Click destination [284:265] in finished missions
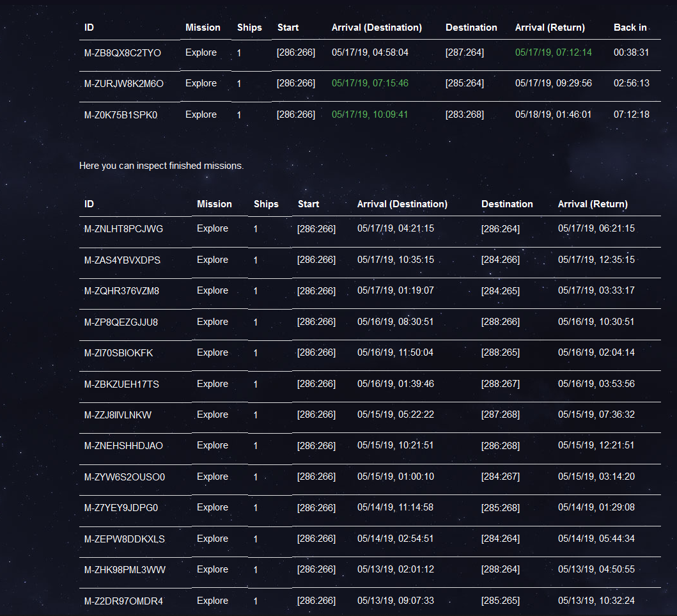The width and height of the screenshot is (677, 616). (x=501, y=291)
